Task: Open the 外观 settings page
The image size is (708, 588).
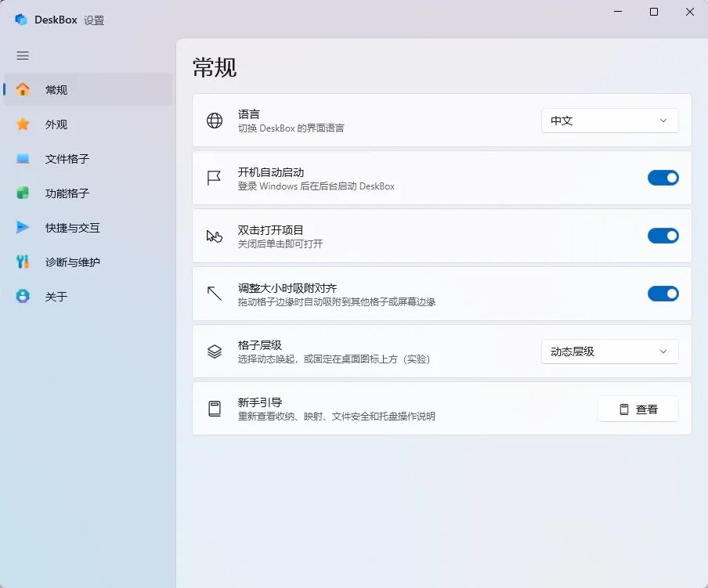Action: pyautogui.click(x=88, y=124)
